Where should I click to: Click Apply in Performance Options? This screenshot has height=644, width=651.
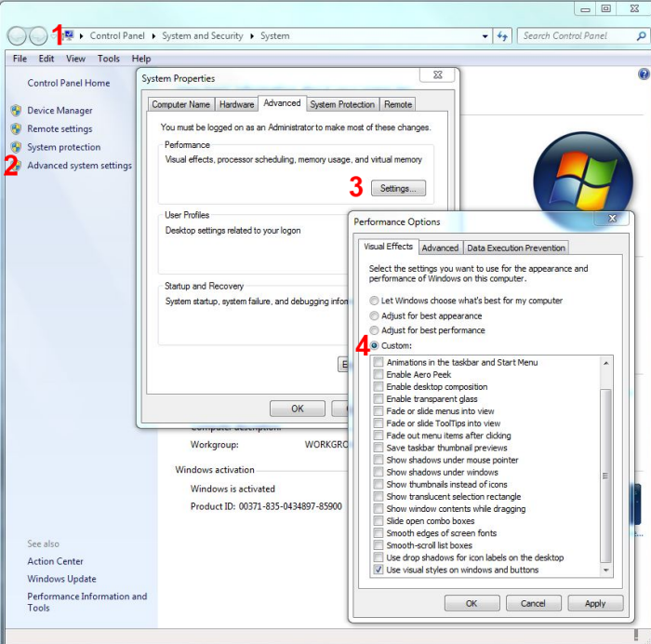click(595, 603)
